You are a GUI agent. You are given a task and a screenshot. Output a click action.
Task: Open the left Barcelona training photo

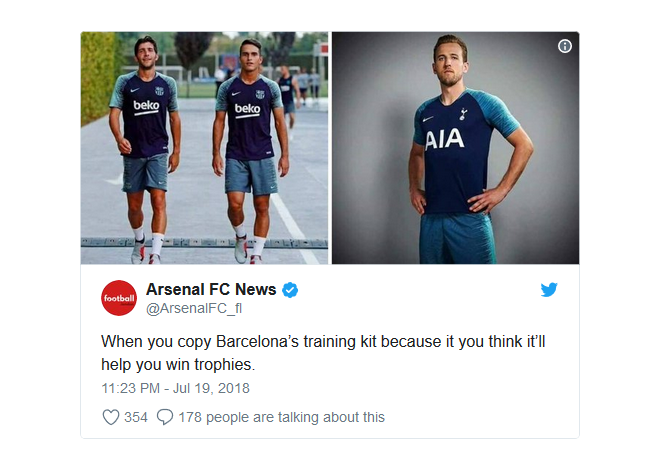[204, 148]
